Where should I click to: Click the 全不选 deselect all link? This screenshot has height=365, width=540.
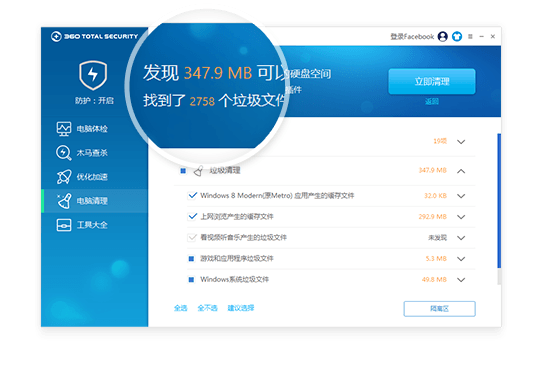207,308
